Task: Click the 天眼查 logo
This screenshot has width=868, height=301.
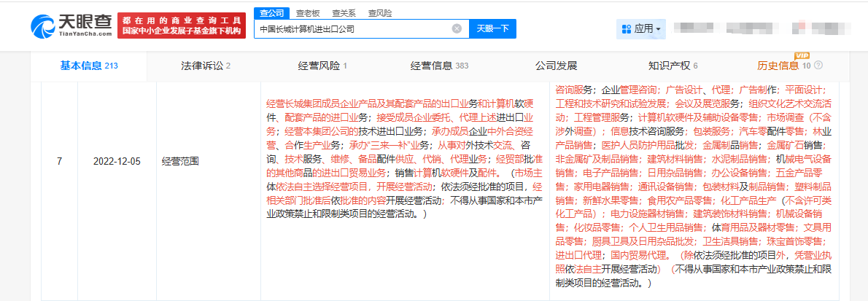Action: click(x=71, y=25)
